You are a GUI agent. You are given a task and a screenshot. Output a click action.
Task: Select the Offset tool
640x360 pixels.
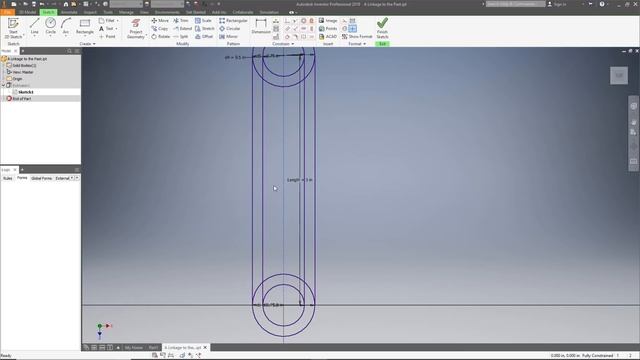click(204, 36)
